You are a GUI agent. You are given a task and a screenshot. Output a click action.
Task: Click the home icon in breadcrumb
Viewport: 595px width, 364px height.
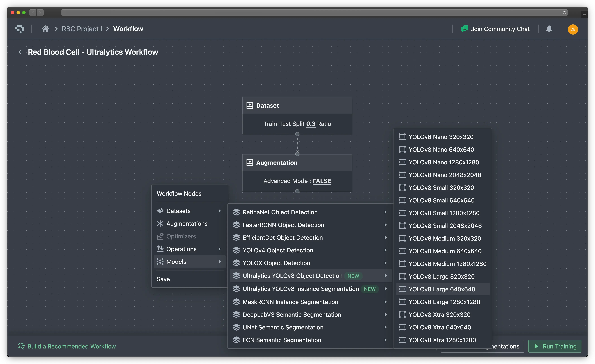(45, 29)
